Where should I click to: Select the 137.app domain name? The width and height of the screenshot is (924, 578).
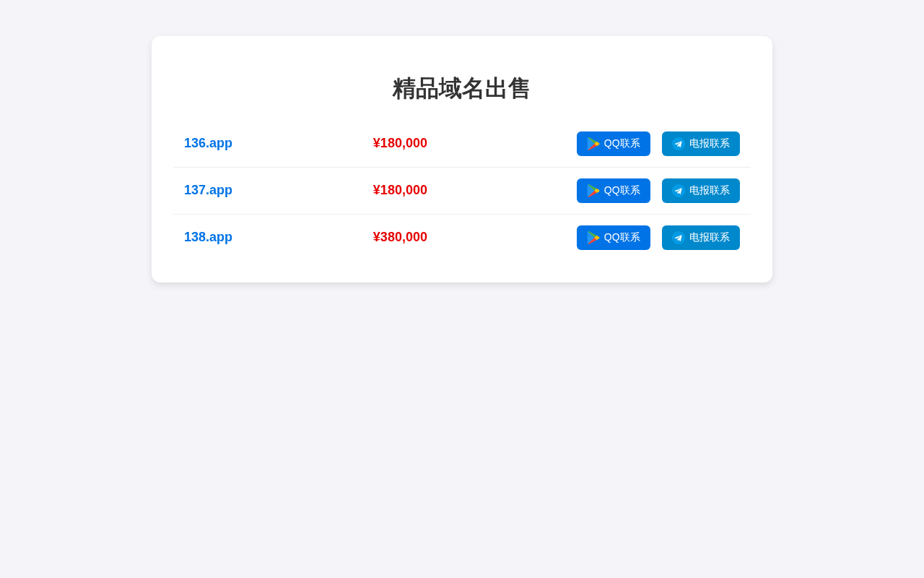[208, 190]
